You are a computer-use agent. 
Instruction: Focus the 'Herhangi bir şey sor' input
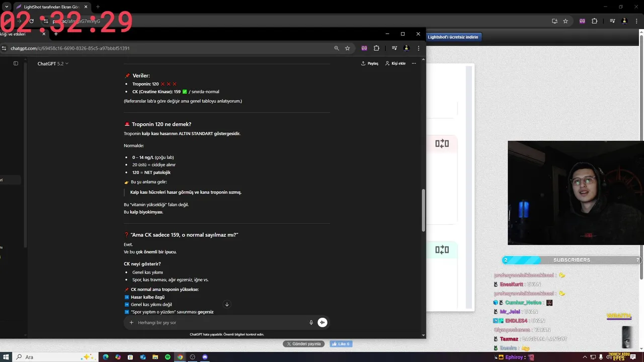[221, 322]
